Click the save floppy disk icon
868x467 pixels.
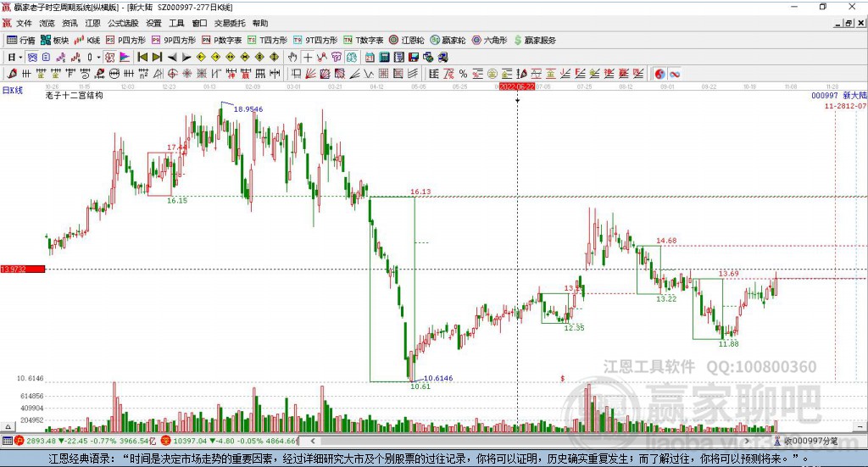pos(414,57)
